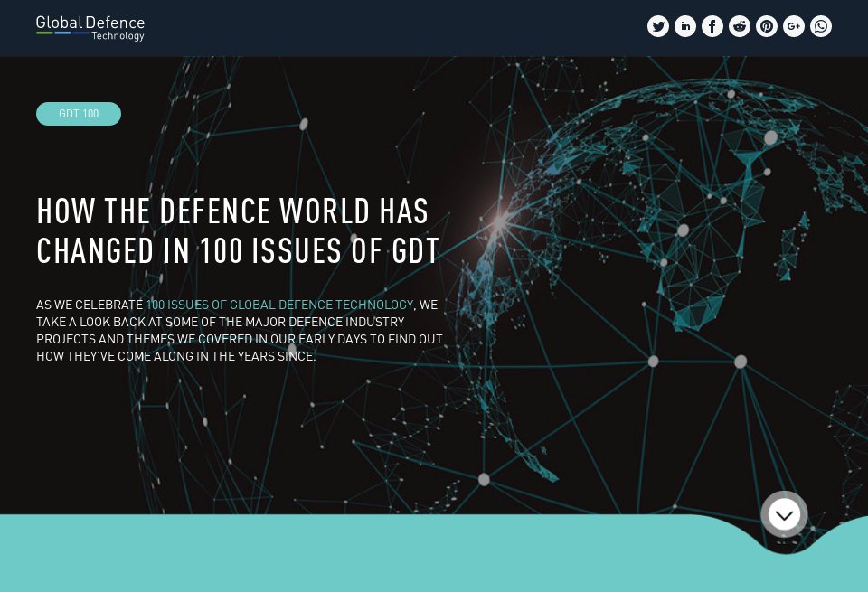Send the article through WhatsApp

click(821, 26)
